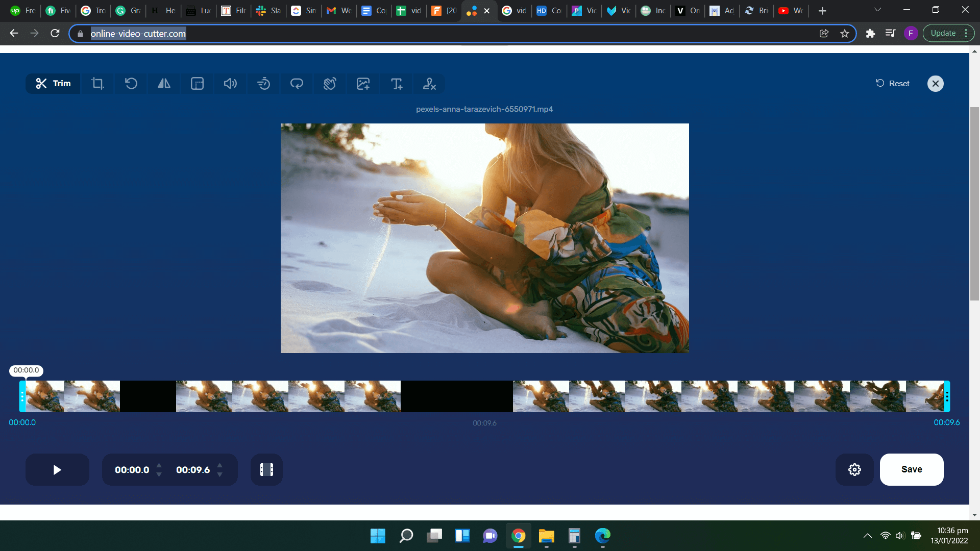980x551 pixels.
Task: Switch to the Bri tab
Action: 757,11
